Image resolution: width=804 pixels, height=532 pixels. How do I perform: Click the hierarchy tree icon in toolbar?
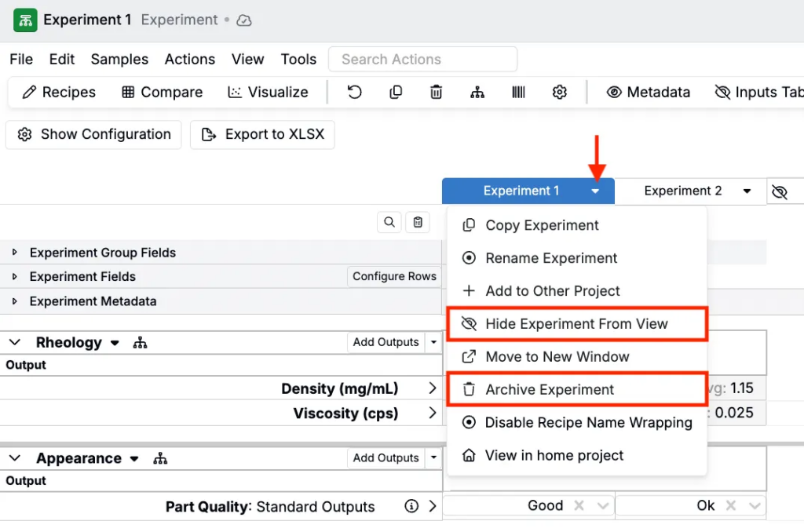coord(477,93)
